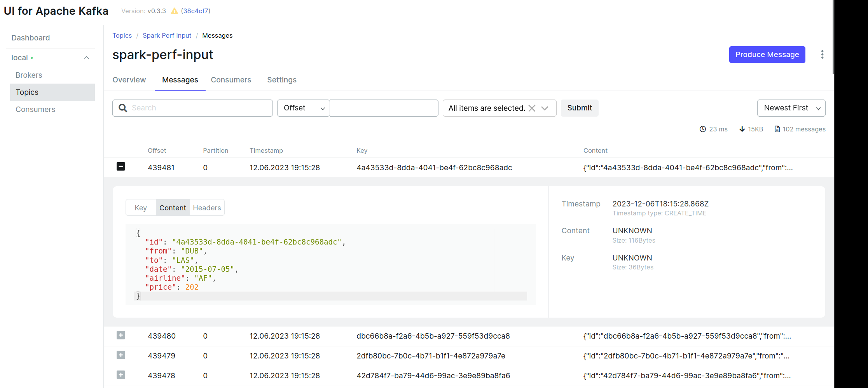
Task: Click the search magnifier icon
Action: (x=123, y=108)
